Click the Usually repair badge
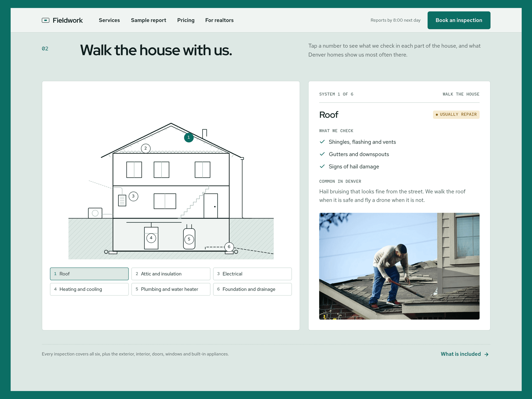 456,115
